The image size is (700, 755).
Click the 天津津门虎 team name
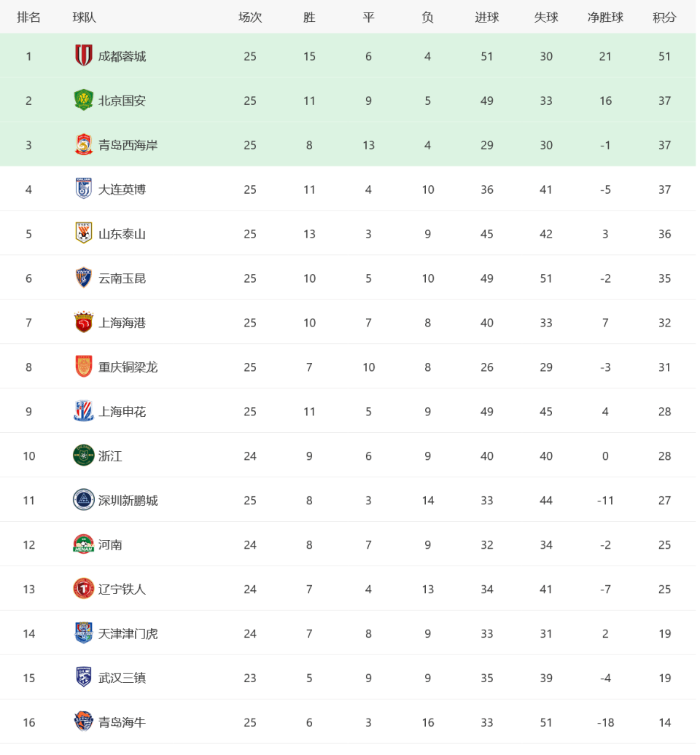click(128, 634)
